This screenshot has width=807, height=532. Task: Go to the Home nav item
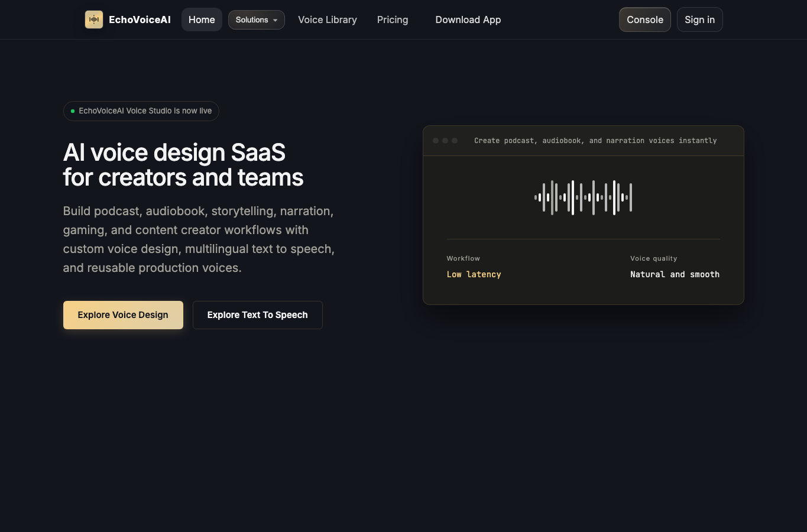point(202,20)
